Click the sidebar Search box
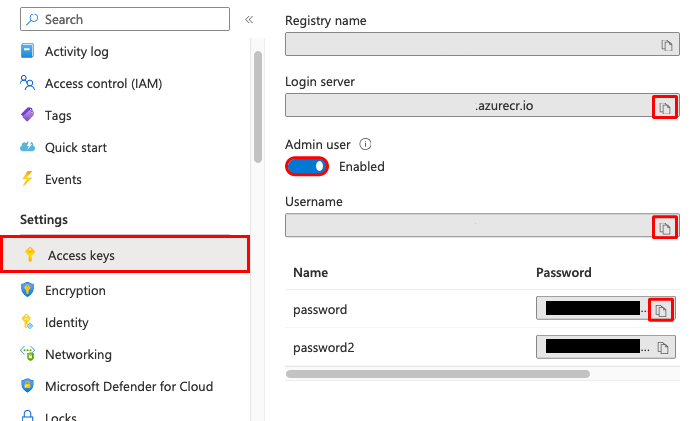 coord(125,19)
